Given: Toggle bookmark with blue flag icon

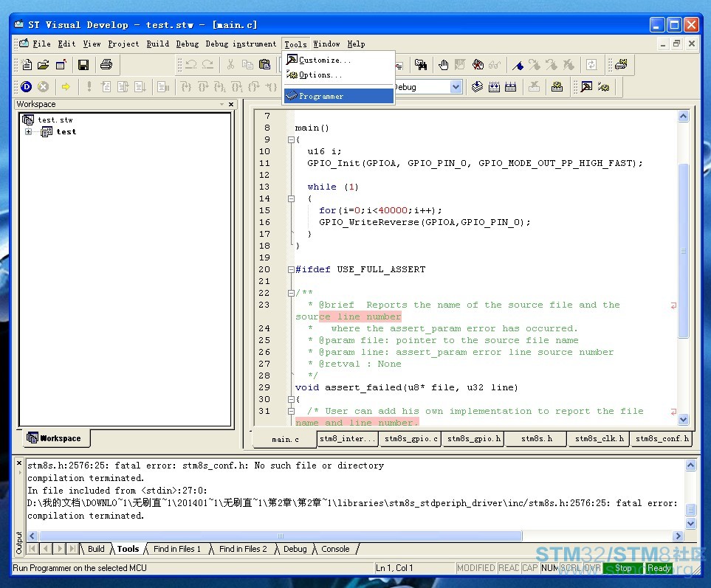Looking at the screenshot, I should 518,65.
